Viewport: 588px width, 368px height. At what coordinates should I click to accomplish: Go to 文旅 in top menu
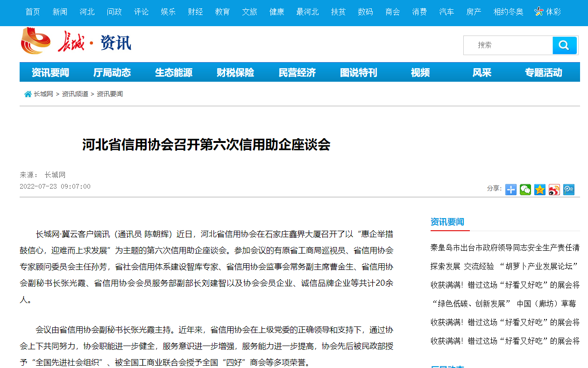(249, 12)
